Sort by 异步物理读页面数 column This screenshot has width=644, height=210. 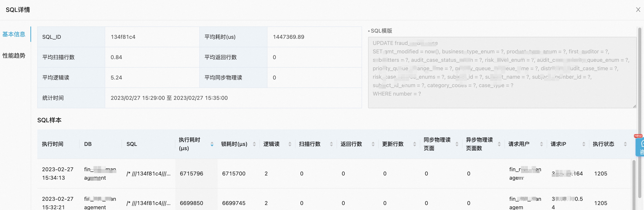click(x=499, y=144)
